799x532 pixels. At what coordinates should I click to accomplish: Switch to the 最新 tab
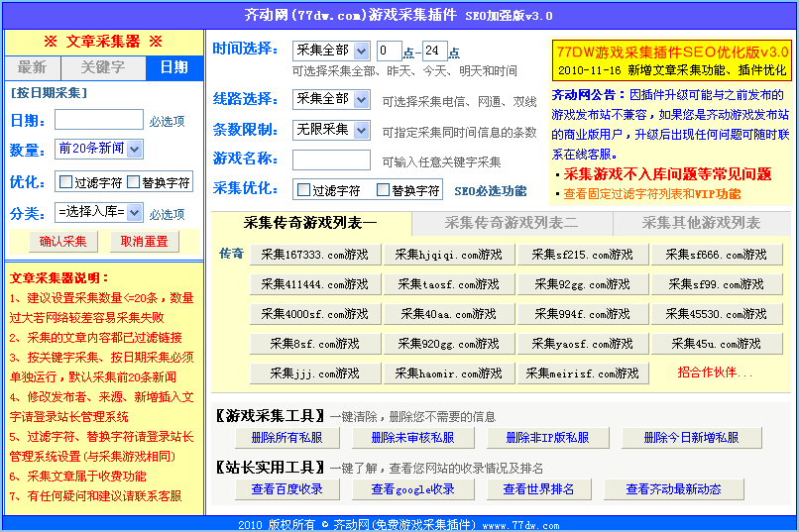33,67
